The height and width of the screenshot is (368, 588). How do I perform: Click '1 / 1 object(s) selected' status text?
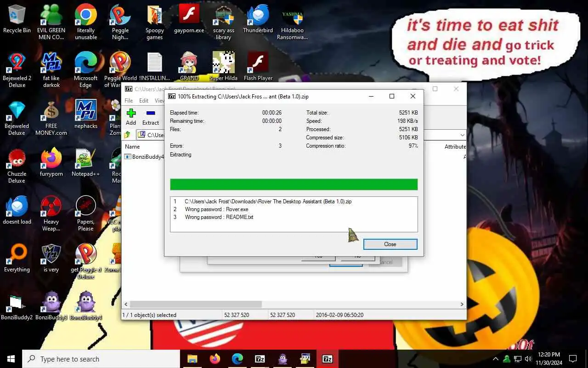(149, 315)
